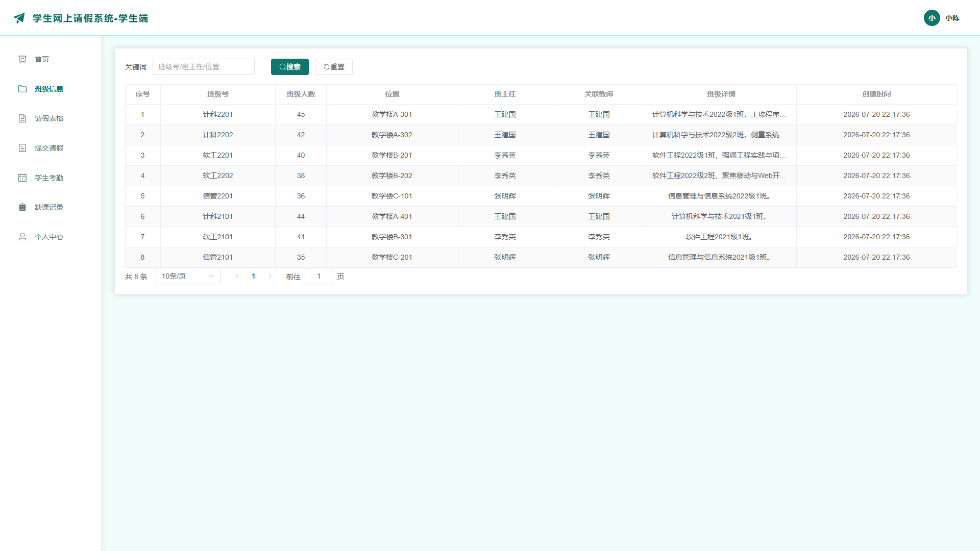Click location cell 教学楼B-201
The width and height of the screenshot is (980, 551).
click(392, 155)
